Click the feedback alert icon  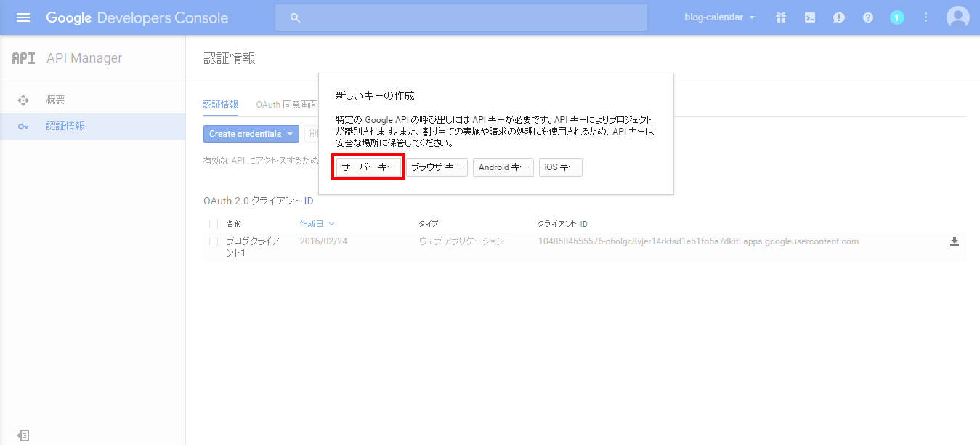pos(839,17)
